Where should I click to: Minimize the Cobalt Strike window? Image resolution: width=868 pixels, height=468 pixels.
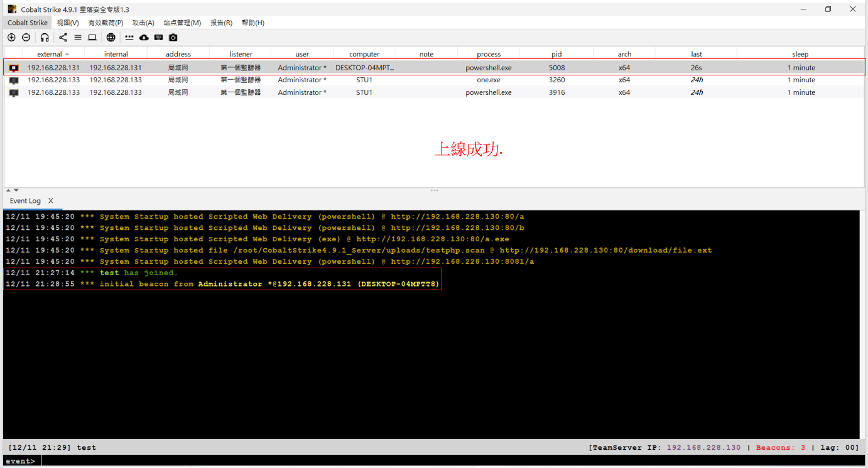tap(804, 9)
